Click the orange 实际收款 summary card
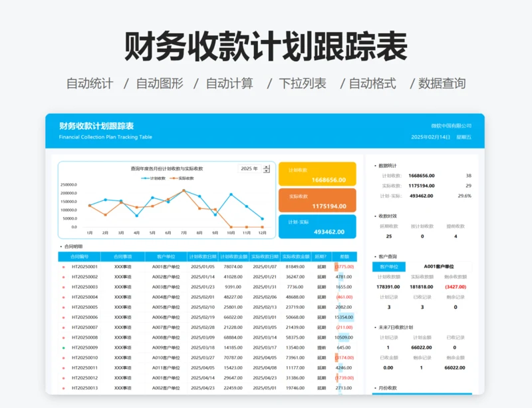This screenshot has width=532, height=408. (x=317, y=200)
